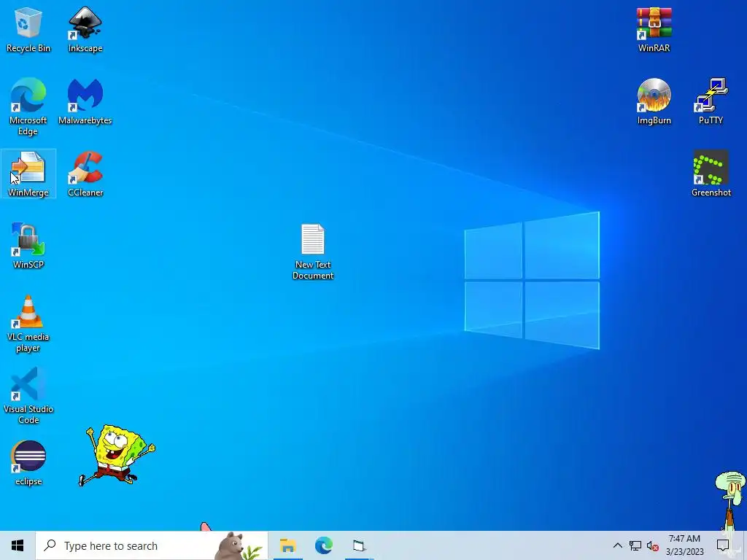Click the bear illustration in search box

point(230,545)
